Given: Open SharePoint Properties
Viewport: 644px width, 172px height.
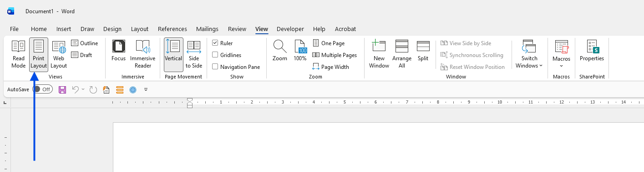Looking at the screenshot, I should tap(592, 51).
